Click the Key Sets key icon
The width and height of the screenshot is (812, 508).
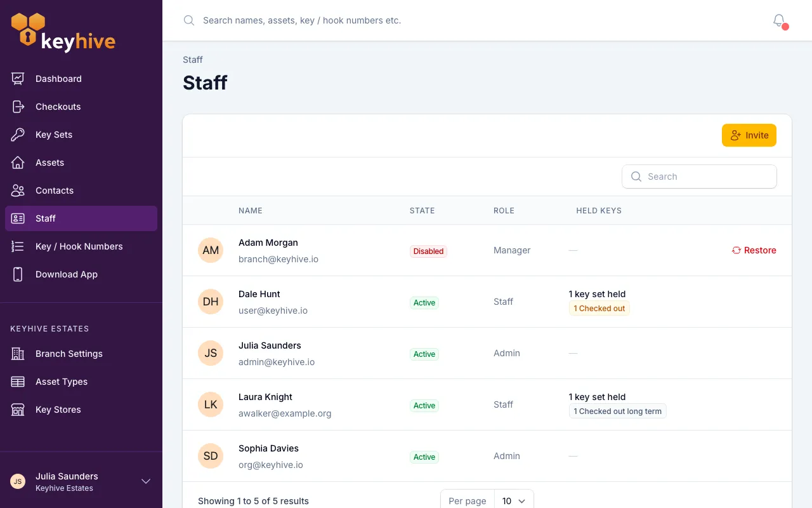tap(18, 135)
